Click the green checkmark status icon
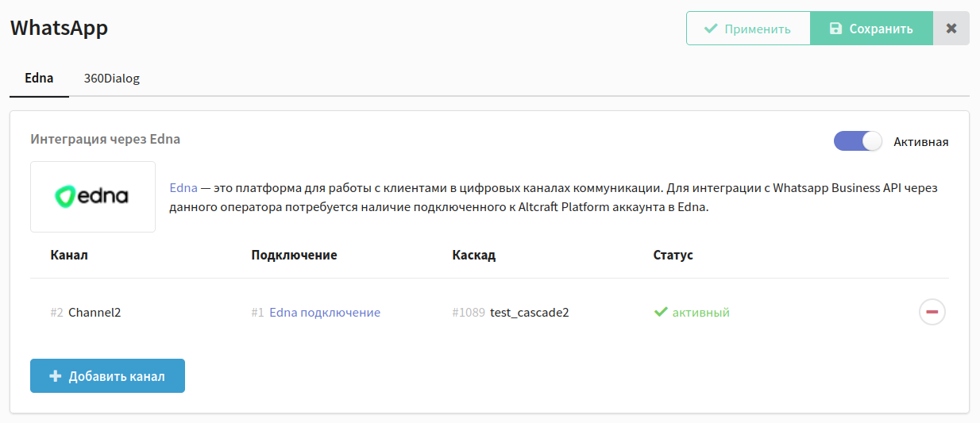The height and width of the screenshot is (423, 980). [661, 313]
